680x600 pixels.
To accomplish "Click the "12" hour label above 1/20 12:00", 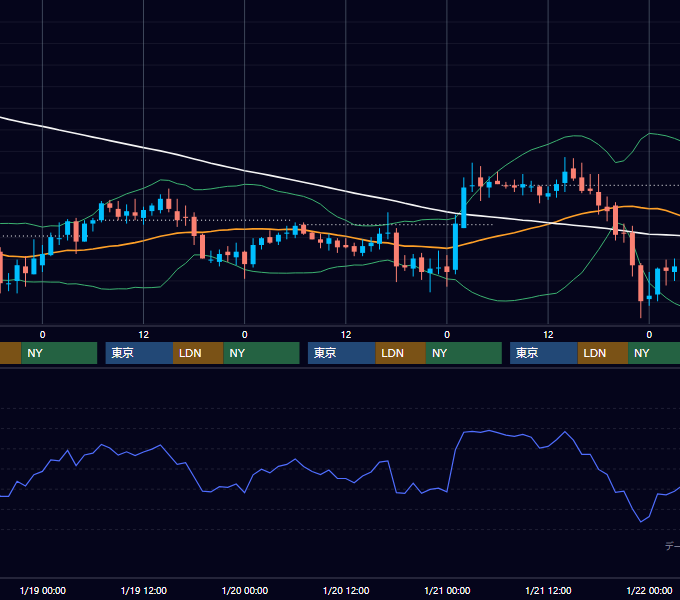I will tap(346, 335).
